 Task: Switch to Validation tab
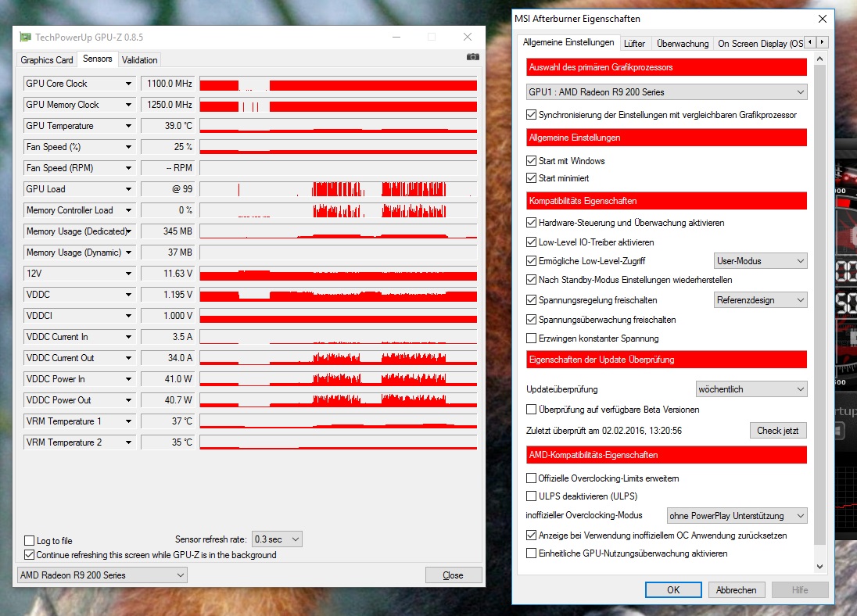139,60
